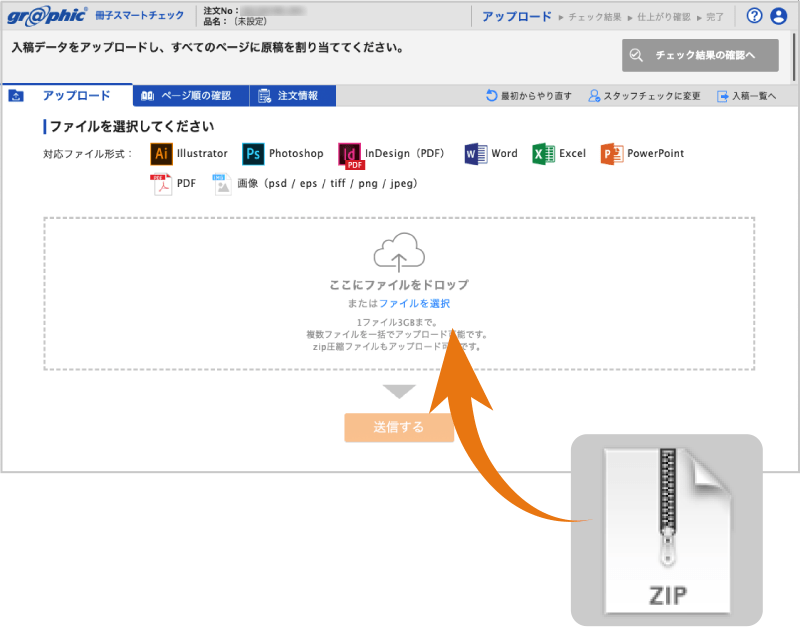Image resolution: width=800 pixels, height=628 pixels.
Task: Open the help question mark icon
Action: pyautogui.click(x=754, y=16)
